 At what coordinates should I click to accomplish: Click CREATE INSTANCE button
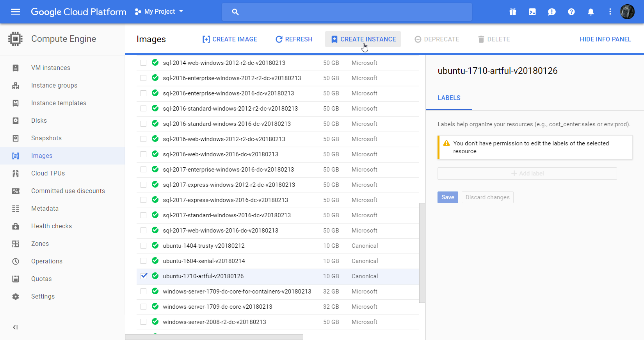[x=363, y=39]
